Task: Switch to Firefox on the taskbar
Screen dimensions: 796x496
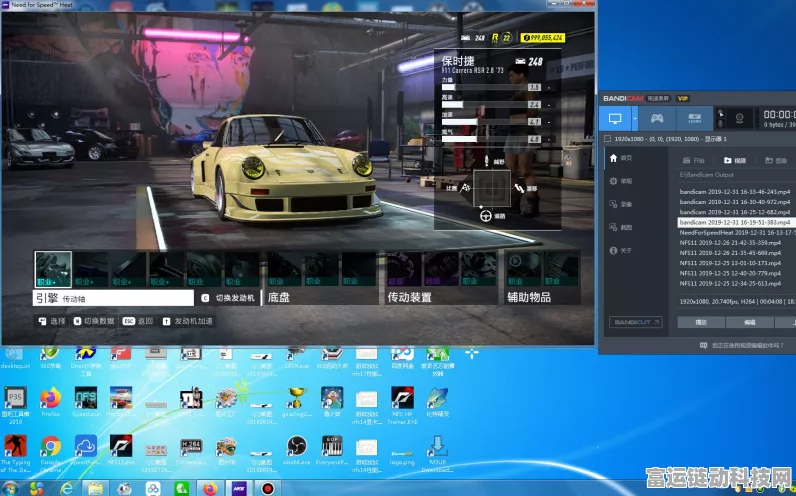Action: [x=210, y=489]
